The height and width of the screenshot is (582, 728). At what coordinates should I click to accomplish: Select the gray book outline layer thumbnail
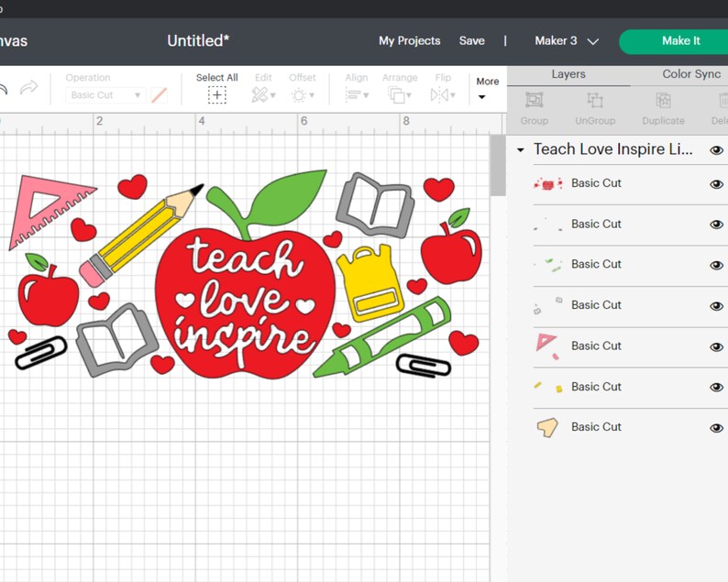point(548,305)
